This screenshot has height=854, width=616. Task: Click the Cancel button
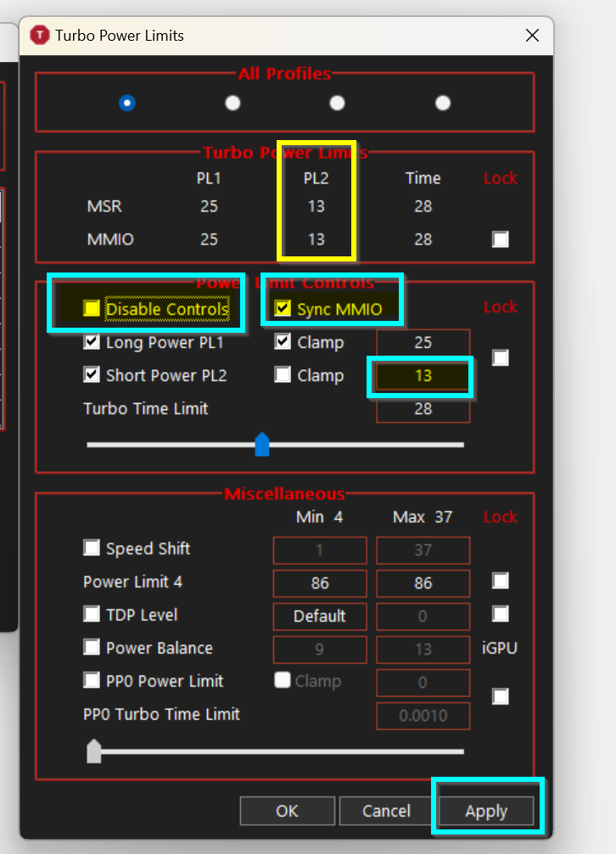(386, 811)
